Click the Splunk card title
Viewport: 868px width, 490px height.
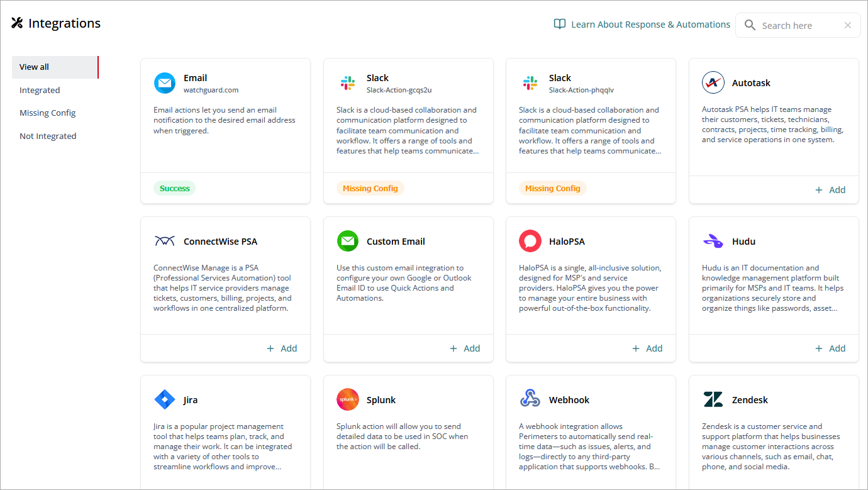tap(381, 400)
